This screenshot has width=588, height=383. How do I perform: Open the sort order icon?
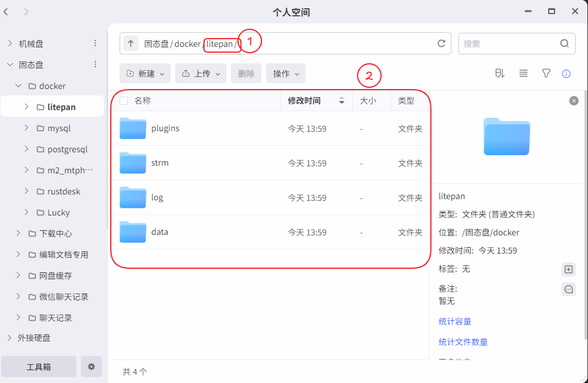pos(499,73)
